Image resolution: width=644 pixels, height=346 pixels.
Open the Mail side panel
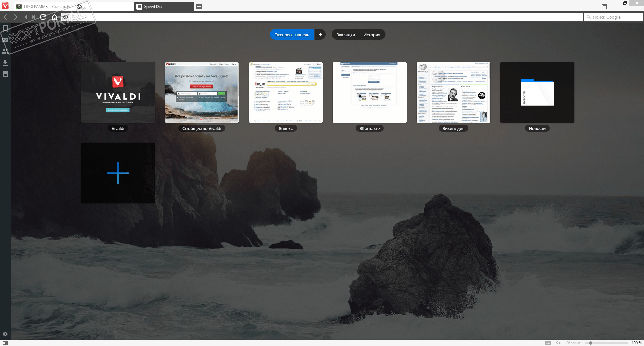(5, 40)
